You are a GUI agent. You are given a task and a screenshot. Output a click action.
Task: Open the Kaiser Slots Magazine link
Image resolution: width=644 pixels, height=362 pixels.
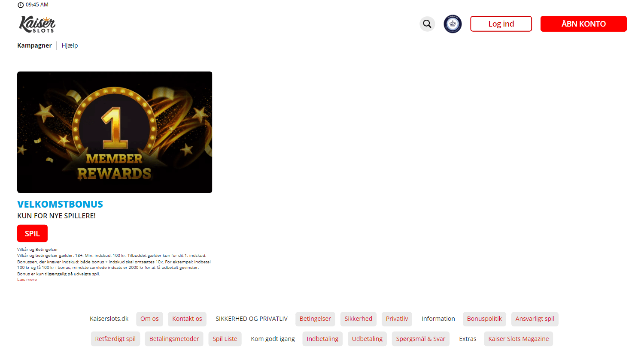pyautogui.click(x=519, y=339)
